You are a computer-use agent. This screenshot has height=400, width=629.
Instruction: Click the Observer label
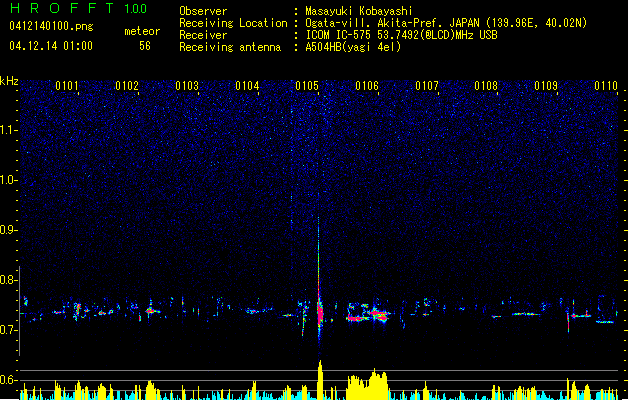pos(203,11)
